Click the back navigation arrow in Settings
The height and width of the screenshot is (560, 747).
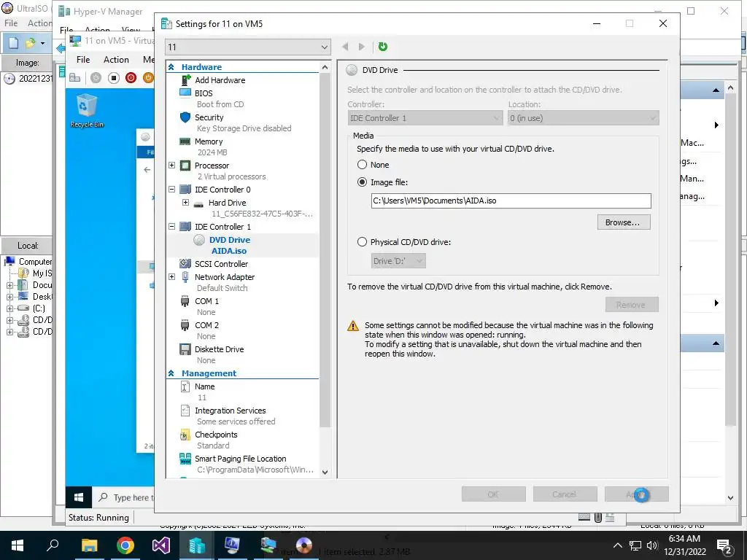point(345,47)
